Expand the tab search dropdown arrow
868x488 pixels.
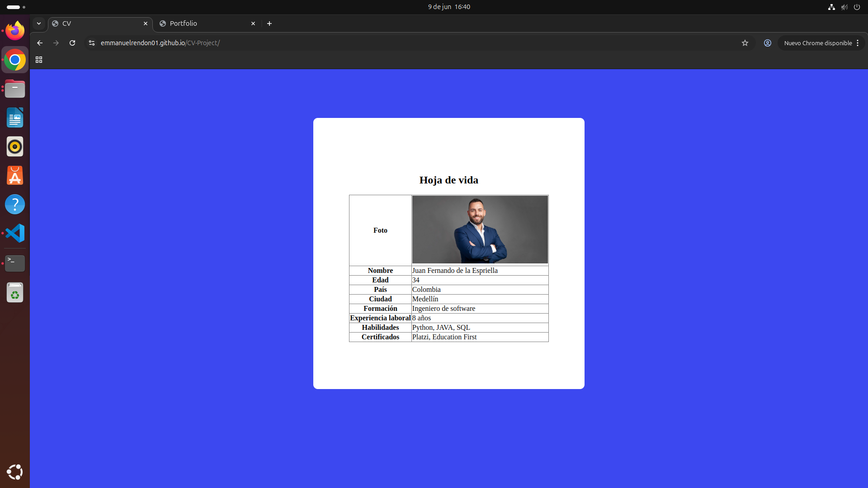click(x=39, y=23)
